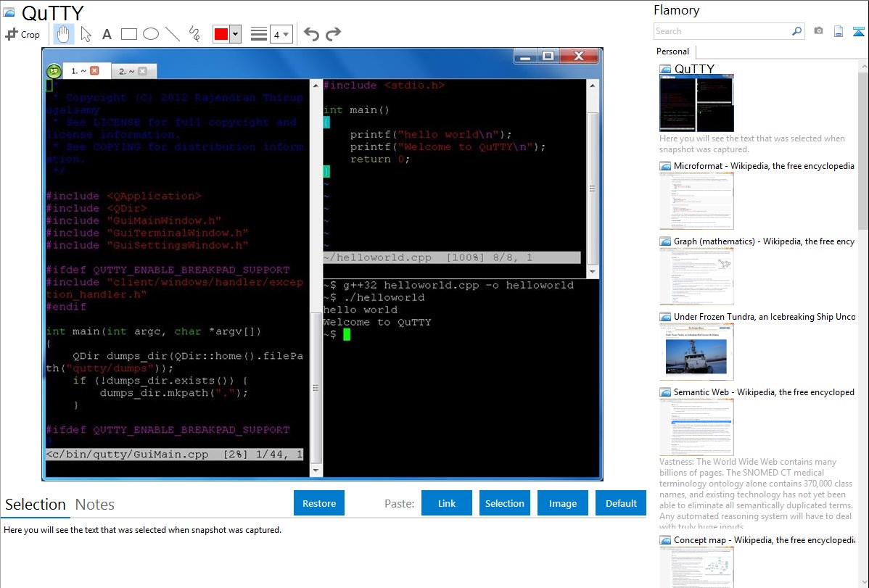
Task: Click the './helloworld' command line
Action: pos(374,297)
